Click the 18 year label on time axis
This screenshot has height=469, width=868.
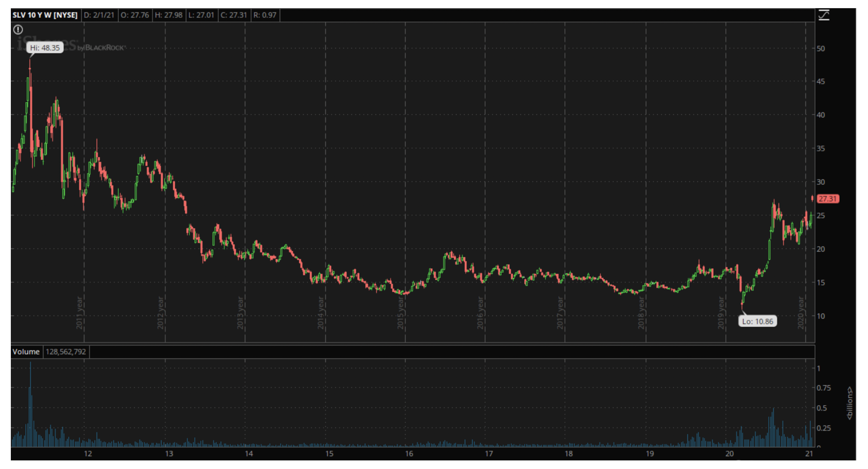pyautogui.click(x=569, y=454)
